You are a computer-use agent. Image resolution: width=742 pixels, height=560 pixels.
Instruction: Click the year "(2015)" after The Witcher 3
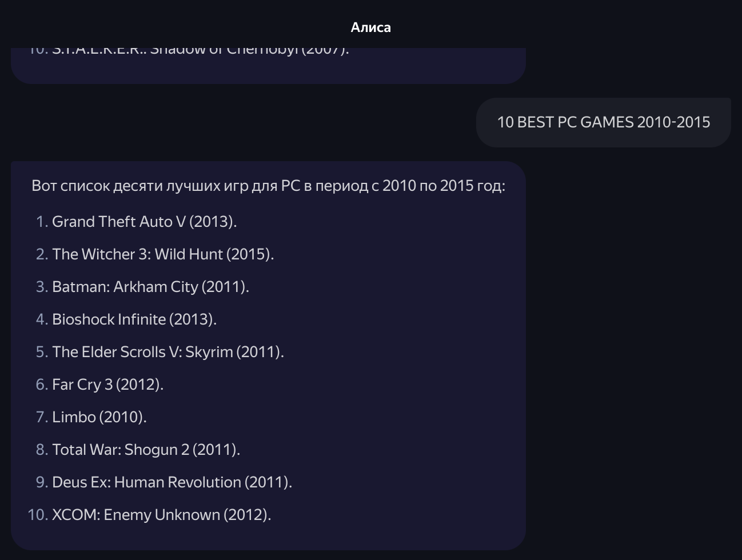point(250,254)
